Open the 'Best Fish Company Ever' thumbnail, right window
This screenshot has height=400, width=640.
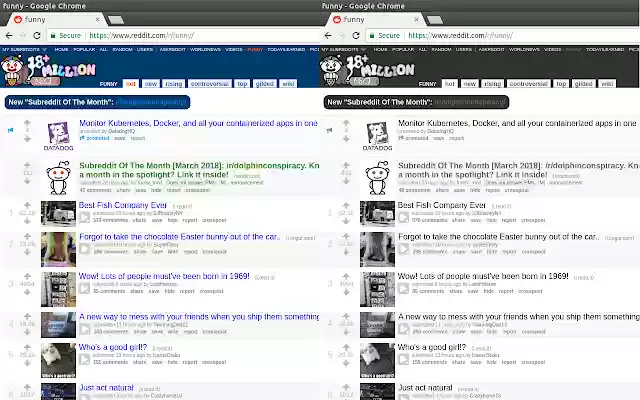pos(377,213)
